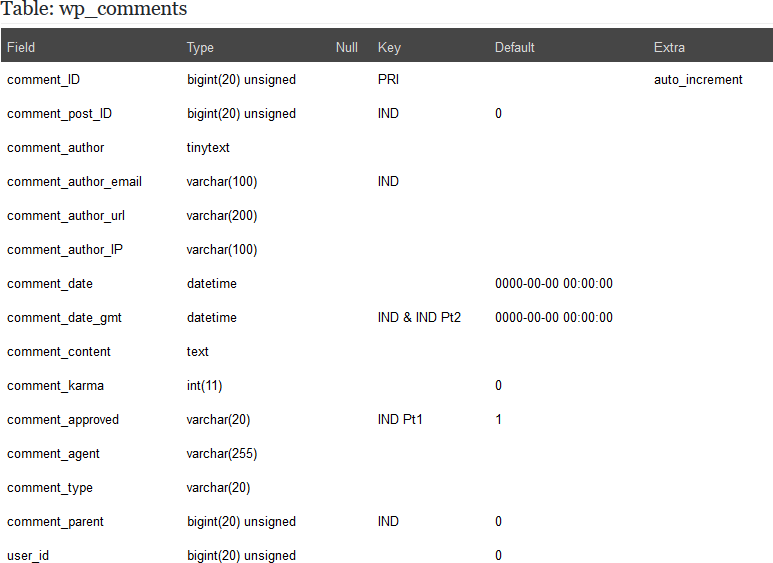Click the Default column header
Viewport: 773px width, 563px height.
(x=515, y=47)
